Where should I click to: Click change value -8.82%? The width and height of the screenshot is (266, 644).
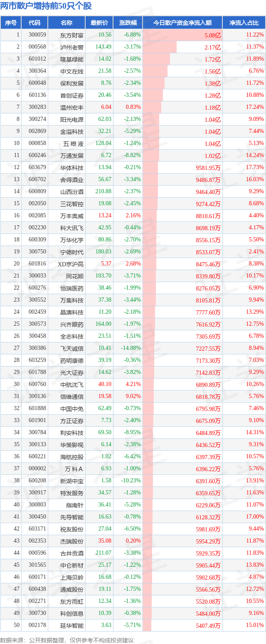pos(133,155)
